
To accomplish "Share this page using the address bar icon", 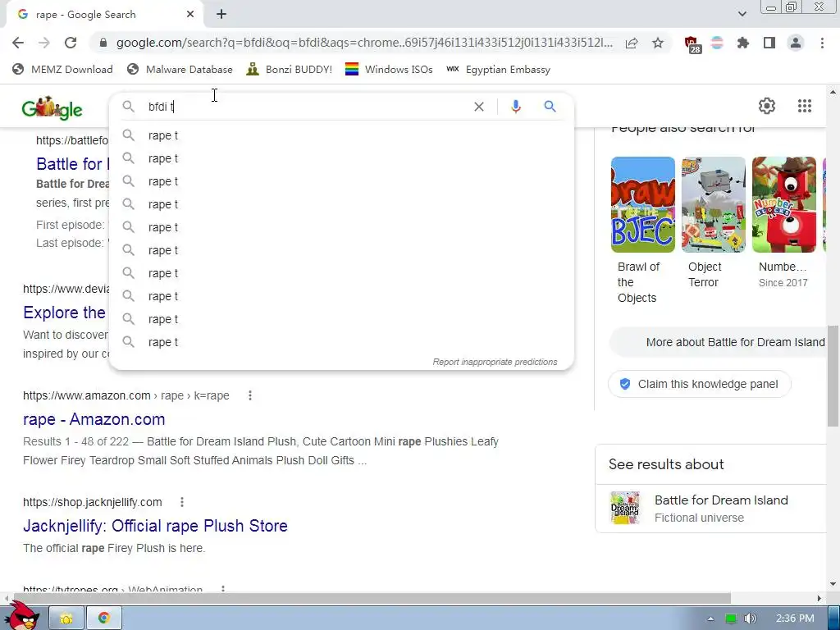I will click(632, 43).
